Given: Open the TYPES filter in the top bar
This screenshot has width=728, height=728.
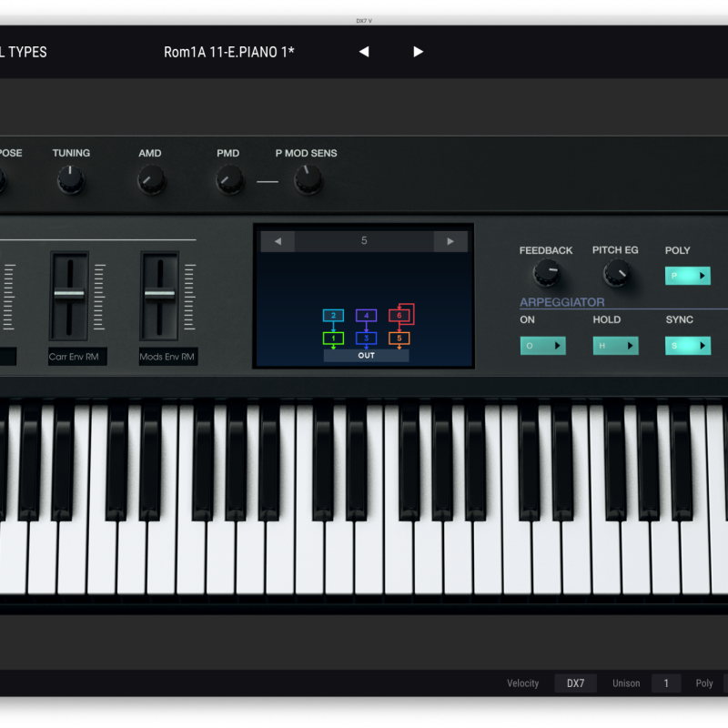Looking at the screenshot, I should click(24, 52).
